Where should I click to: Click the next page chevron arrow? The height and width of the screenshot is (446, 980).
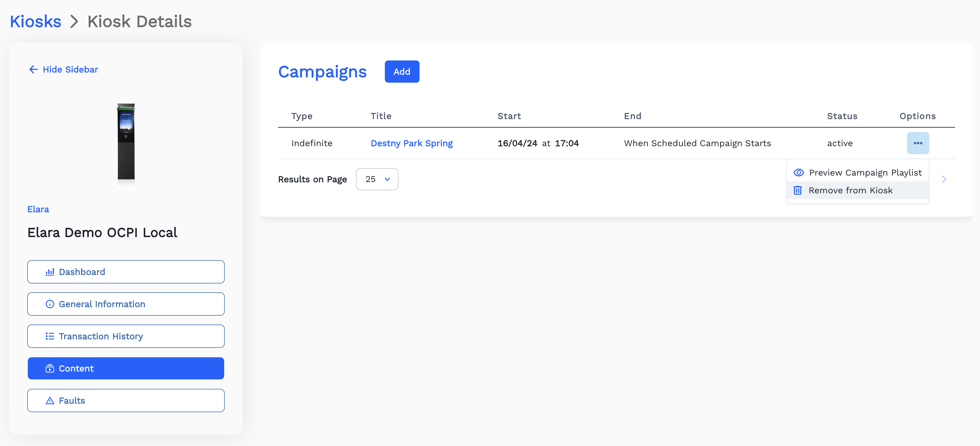944,179
